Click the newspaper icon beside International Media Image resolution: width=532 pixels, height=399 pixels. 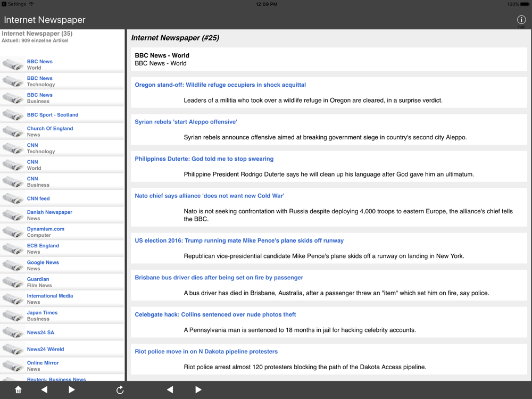tap(13, 298)
